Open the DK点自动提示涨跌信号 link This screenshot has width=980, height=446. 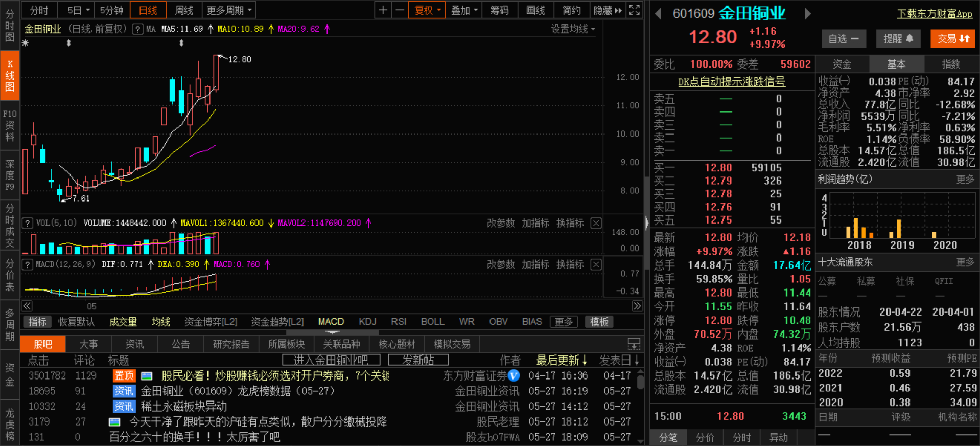tap(731, 82)
